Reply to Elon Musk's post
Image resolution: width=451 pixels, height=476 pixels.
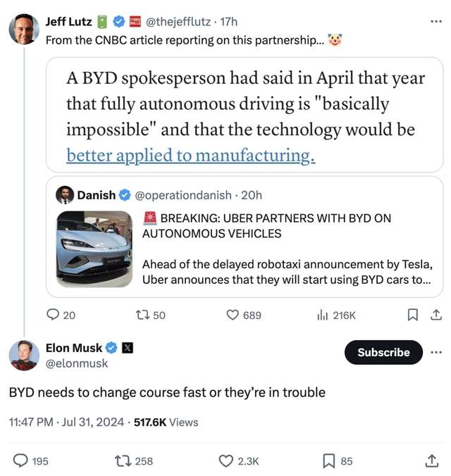pos(21,461)
